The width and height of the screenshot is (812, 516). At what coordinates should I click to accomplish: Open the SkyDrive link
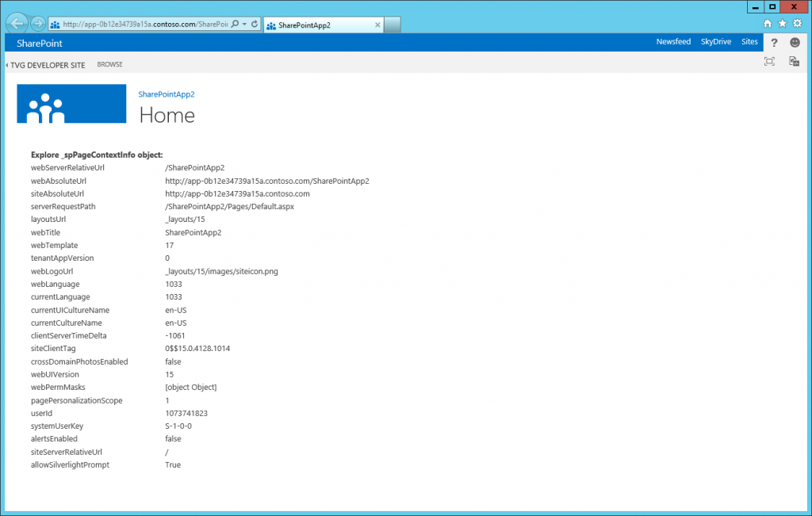(716, 42)
